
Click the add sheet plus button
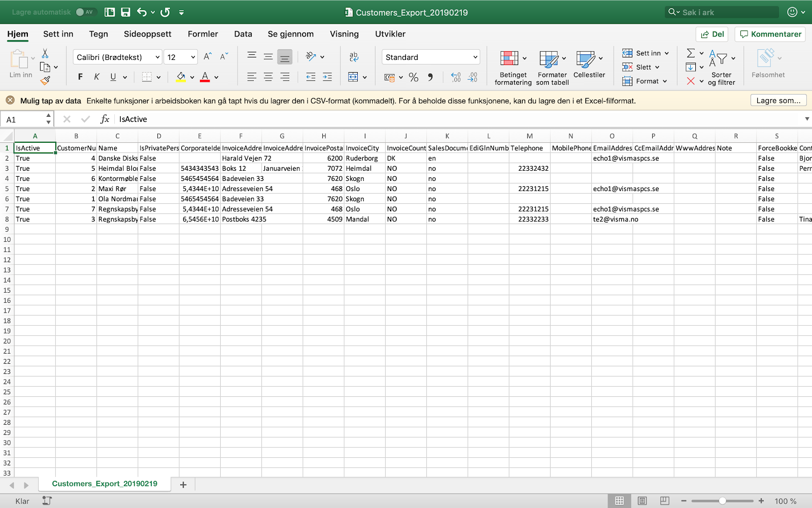point(183,485)
